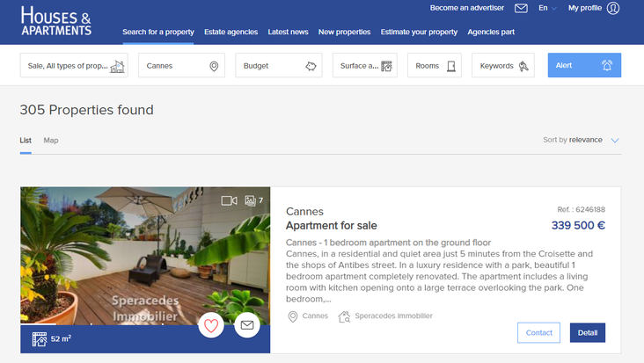Viewport: 644px width, 363px height.
Task: Click in the Cannes location field
Action: pos(181,65)
